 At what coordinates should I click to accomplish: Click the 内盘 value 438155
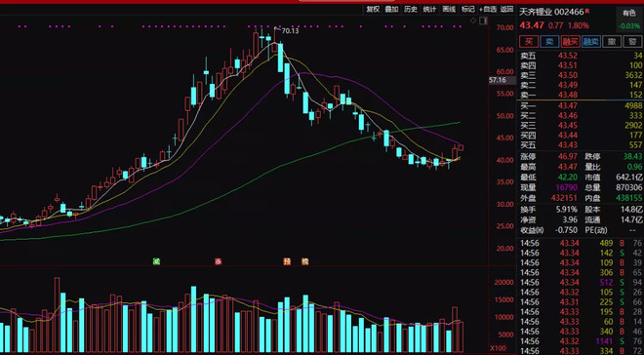(628, 199)
